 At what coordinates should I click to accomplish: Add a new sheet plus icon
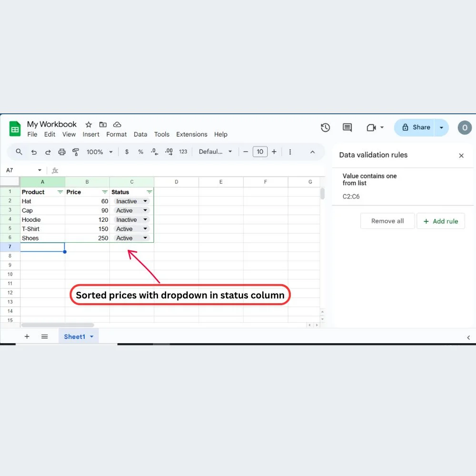click(x=27, y=337)
